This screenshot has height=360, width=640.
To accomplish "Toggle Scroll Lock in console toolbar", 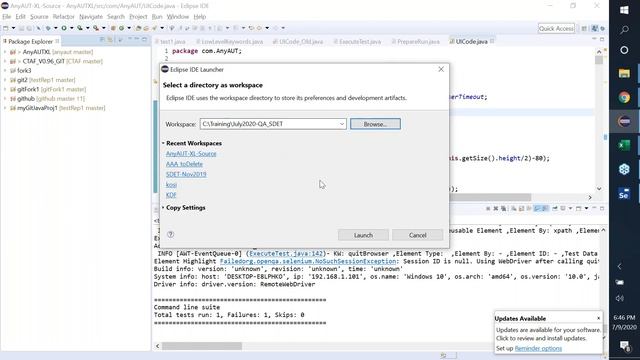I will [522, 209].
